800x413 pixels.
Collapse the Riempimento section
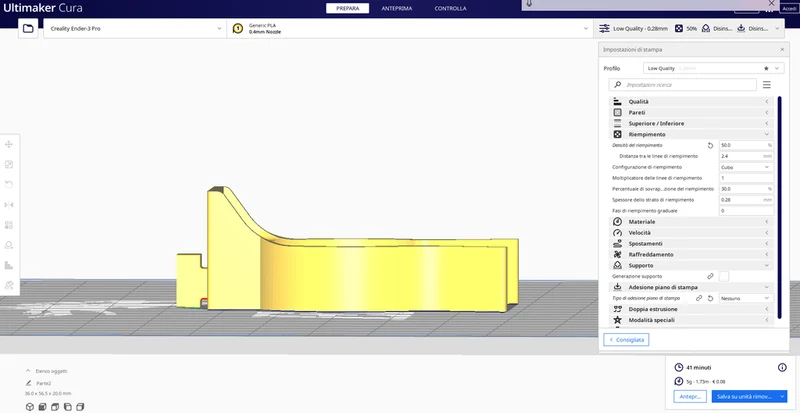click(691, 134)
